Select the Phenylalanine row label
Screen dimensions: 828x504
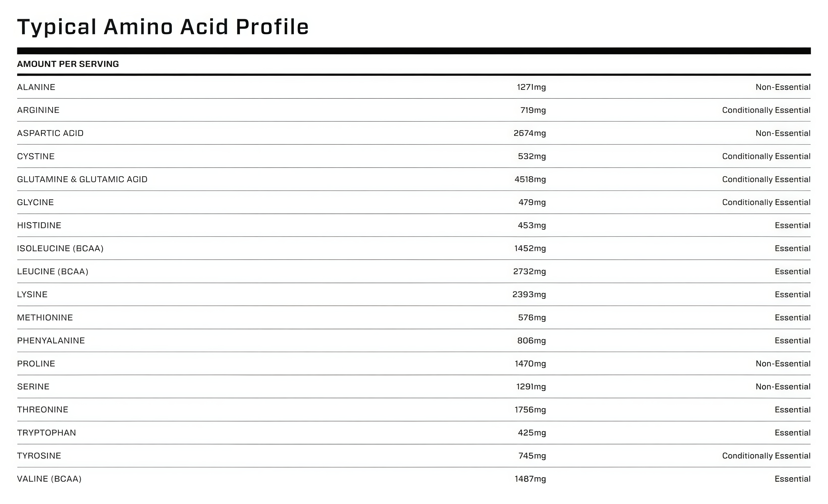(51, 340)
